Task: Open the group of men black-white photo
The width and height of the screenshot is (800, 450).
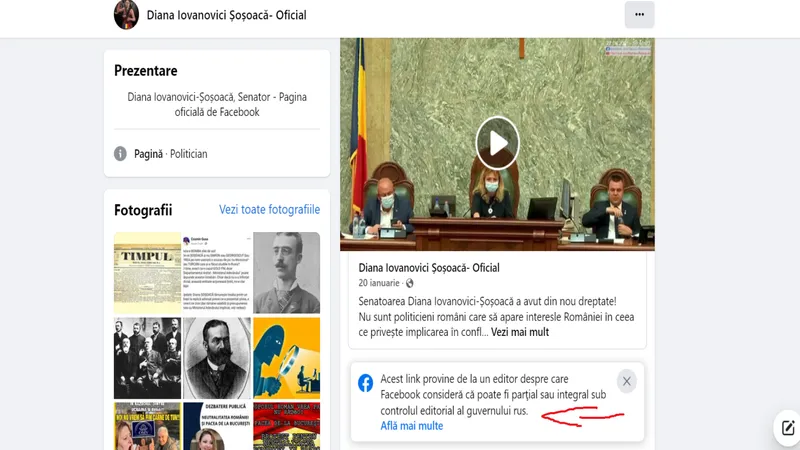Action: click(147, 358)
